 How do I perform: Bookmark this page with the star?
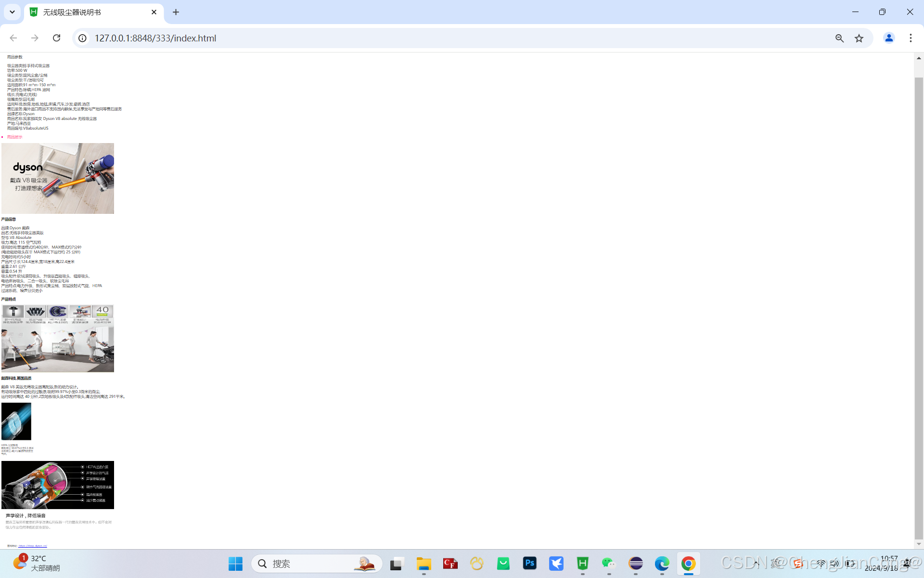point(859,38)
